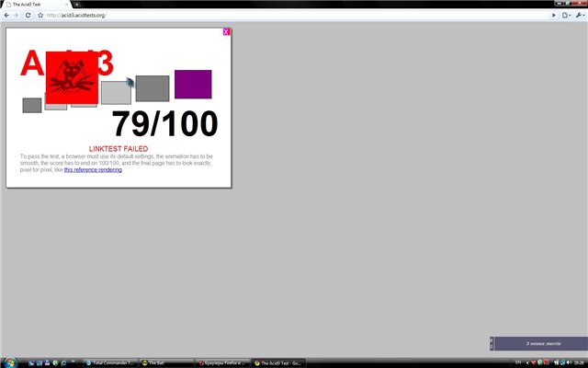Click the small dark gray square below the letter A
Viewport: 588px width, 368px height.
tap(32, 105)
